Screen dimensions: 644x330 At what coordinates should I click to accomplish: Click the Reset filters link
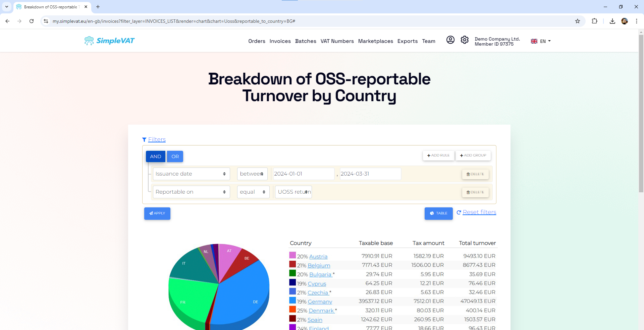[x=479, y=212]
